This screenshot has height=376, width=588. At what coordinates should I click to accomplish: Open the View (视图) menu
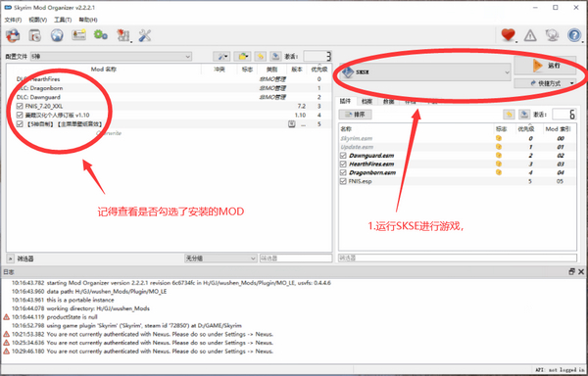coord(37,20)
